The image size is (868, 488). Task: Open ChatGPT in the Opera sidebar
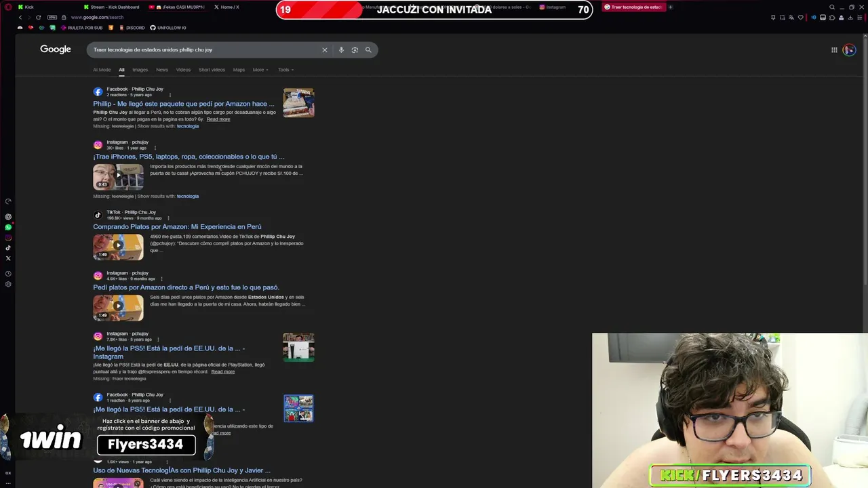point(8,217)
